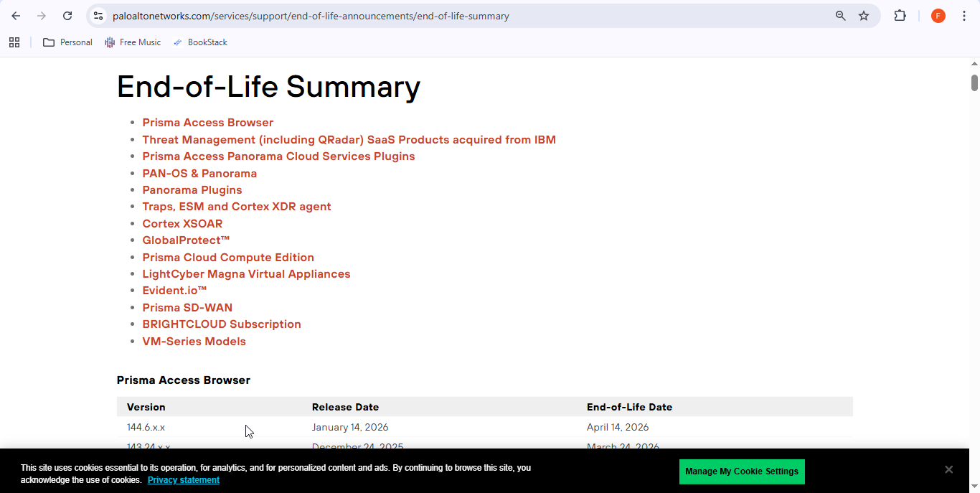The height and width of the screenshot is (493, 980).
Task: Open the site information icon in address bar
Action: click(x=98, y=16)
